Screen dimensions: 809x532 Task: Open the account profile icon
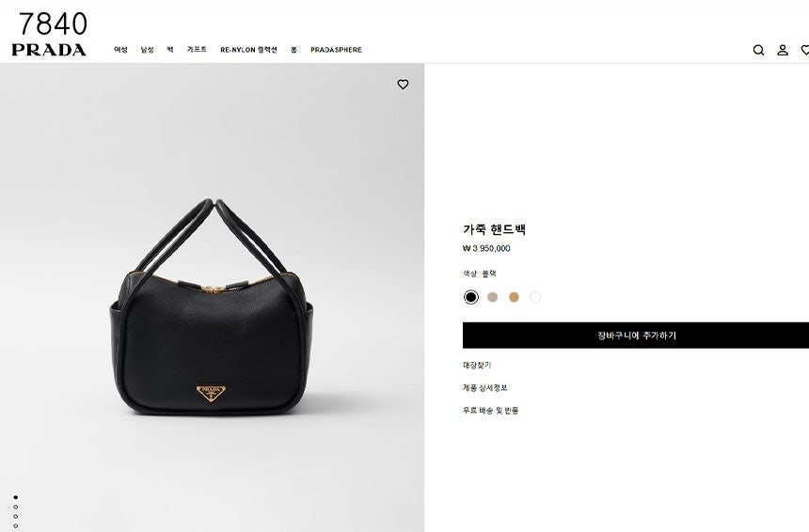click(x=783, y=50)
